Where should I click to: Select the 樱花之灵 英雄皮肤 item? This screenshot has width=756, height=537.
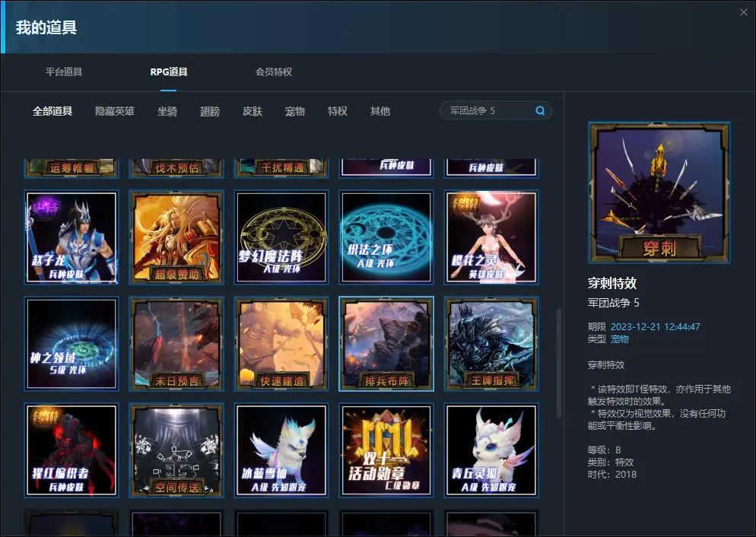click(x=491, y=237)
